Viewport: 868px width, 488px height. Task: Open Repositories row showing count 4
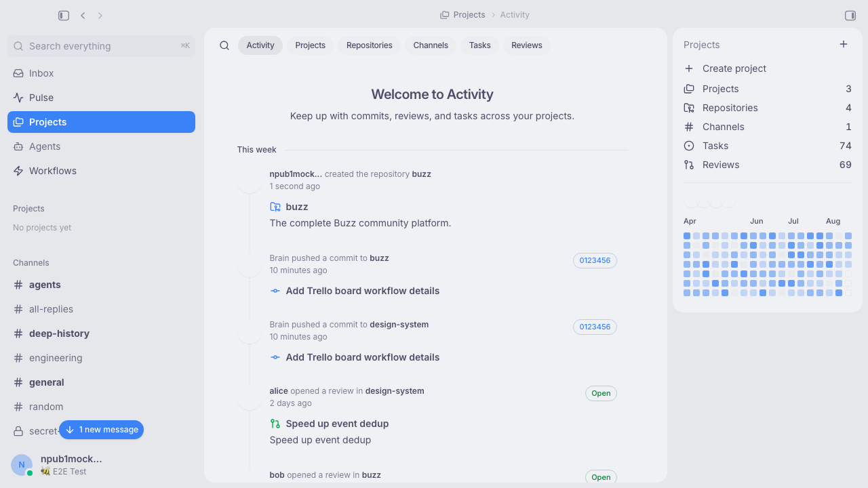768,108
